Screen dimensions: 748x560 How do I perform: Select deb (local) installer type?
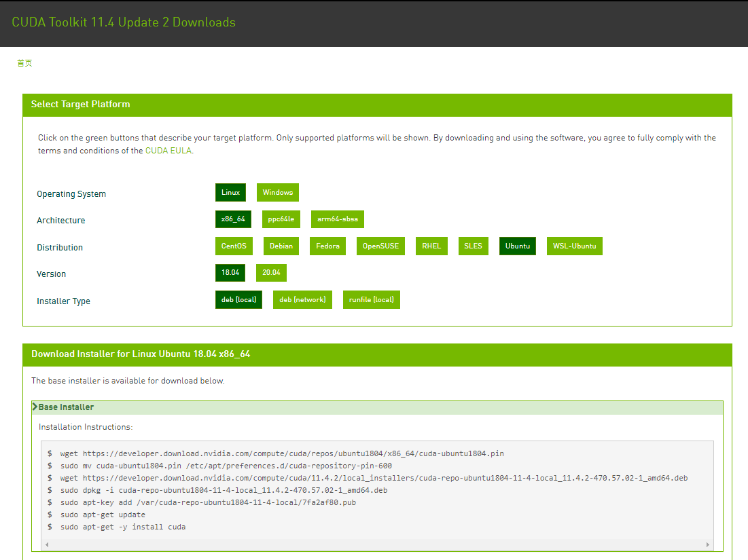click(x=238, y=300)
